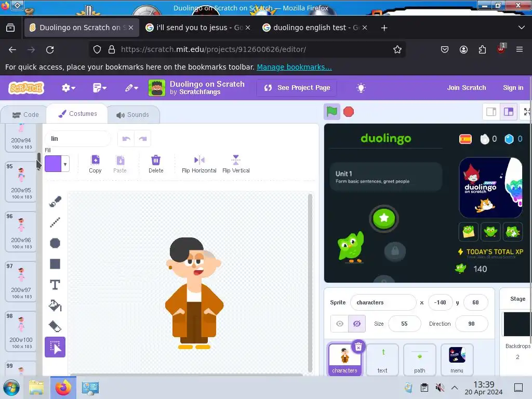Open the File menu dropdown
This screenshot has width=532, height=399.
pyautogui.click(x=99, y=88)
